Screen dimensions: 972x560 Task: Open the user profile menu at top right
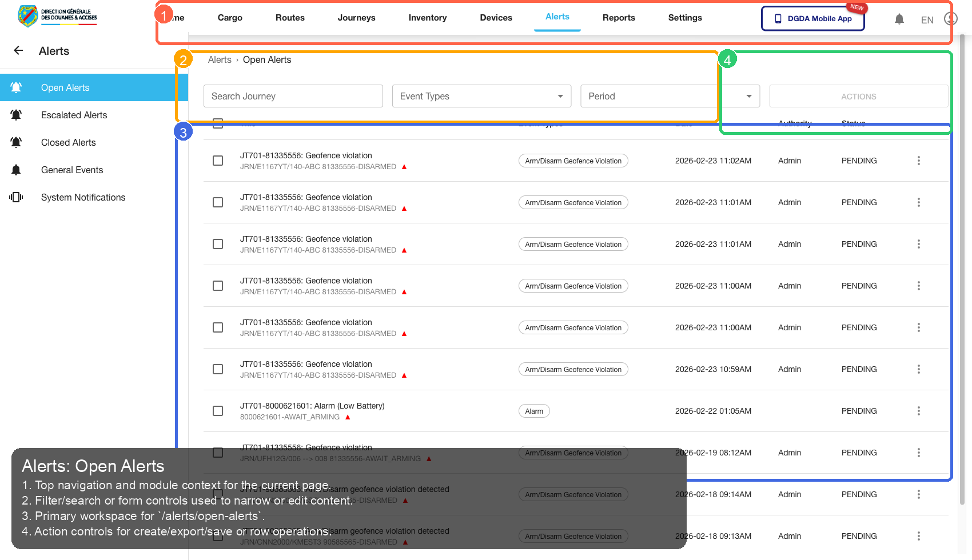(x=950, y=19)
